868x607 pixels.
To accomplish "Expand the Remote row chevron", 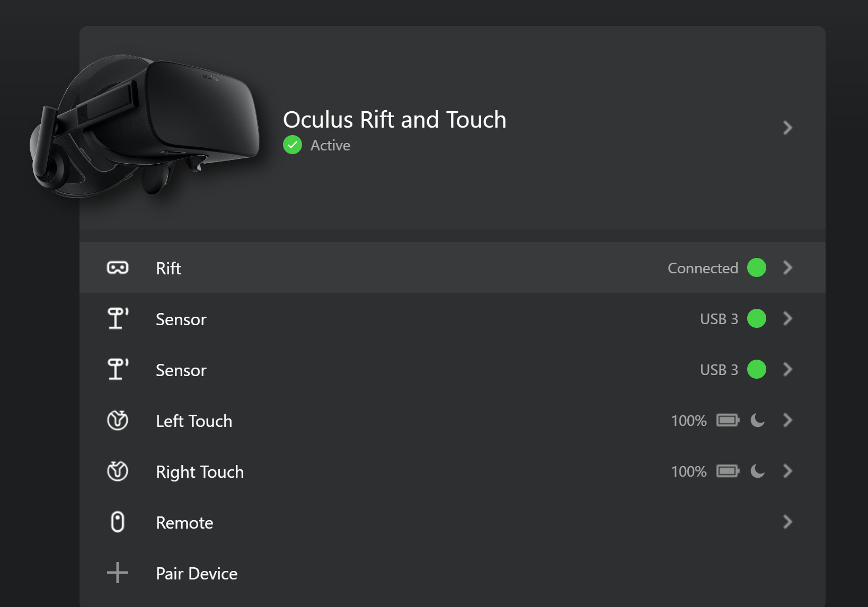I will [x=788, y=522].
